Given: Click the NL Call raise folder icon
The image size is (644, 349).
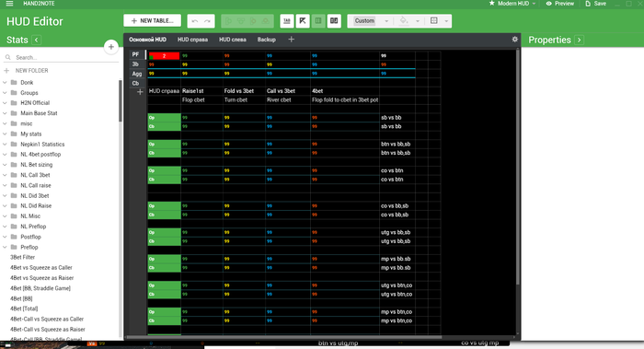Looking at the screenshot, I should 14,185.
